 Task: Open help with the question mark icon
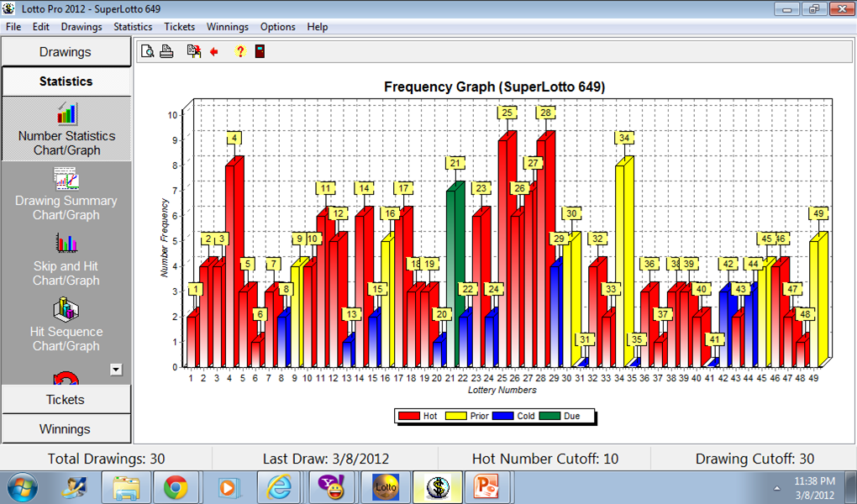pyautogui.click(x=240, y=51)
